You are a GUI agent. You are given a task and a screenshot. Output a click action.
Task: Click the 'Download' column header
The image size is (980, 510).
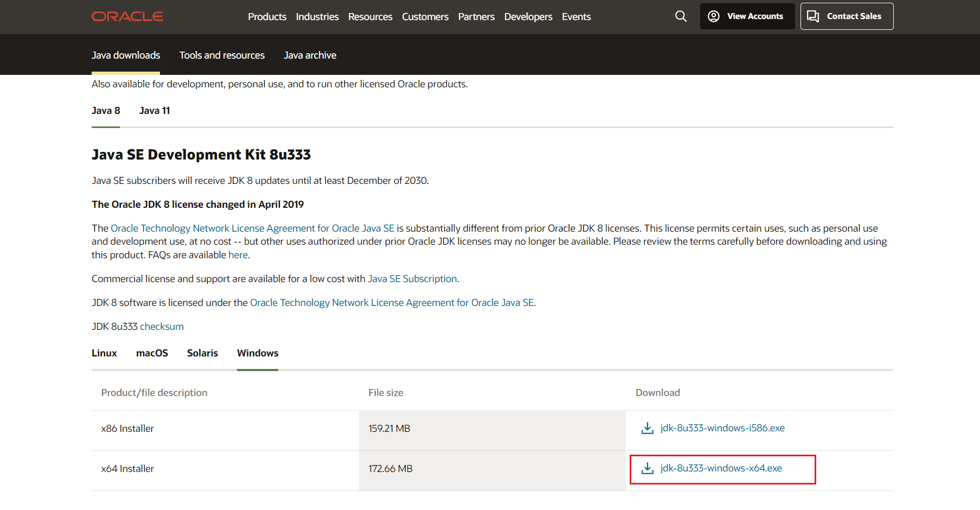(x=658, y=393)
